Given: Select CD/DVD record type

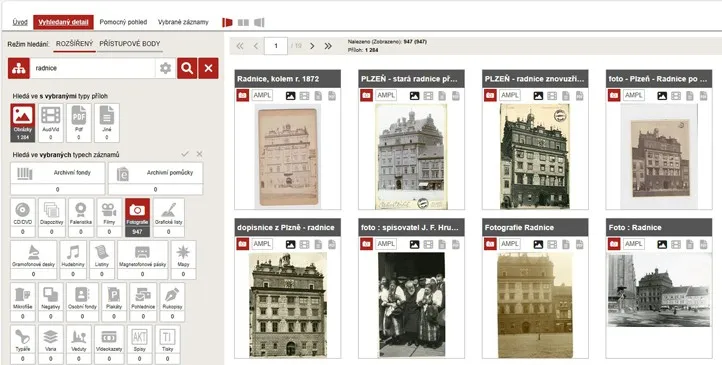Looking at the screenshot, I should (23, 217).
